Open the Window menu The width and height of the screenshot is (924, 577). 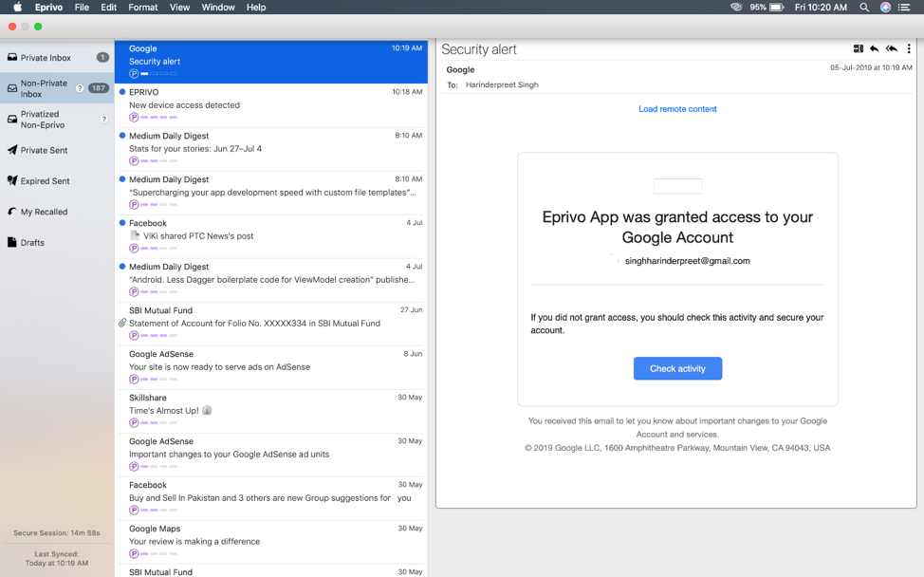point(218,7)
